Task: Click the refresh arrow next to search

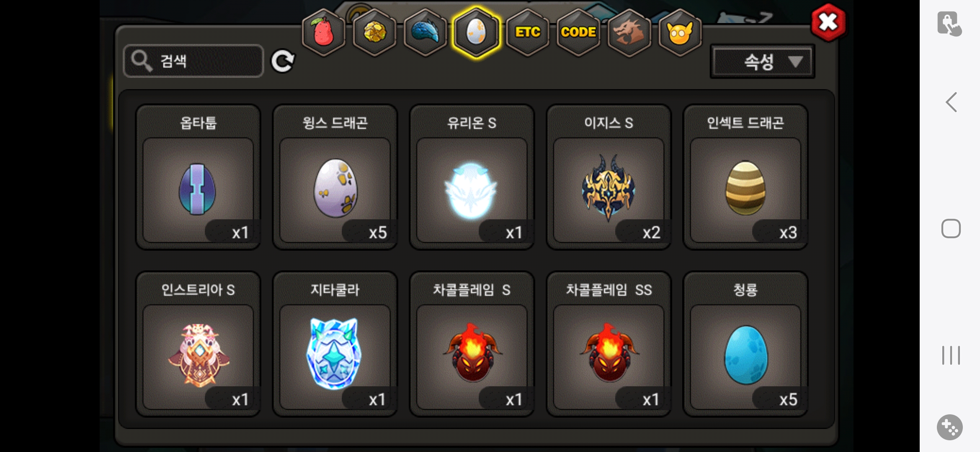Action: [x=283, y=62]
